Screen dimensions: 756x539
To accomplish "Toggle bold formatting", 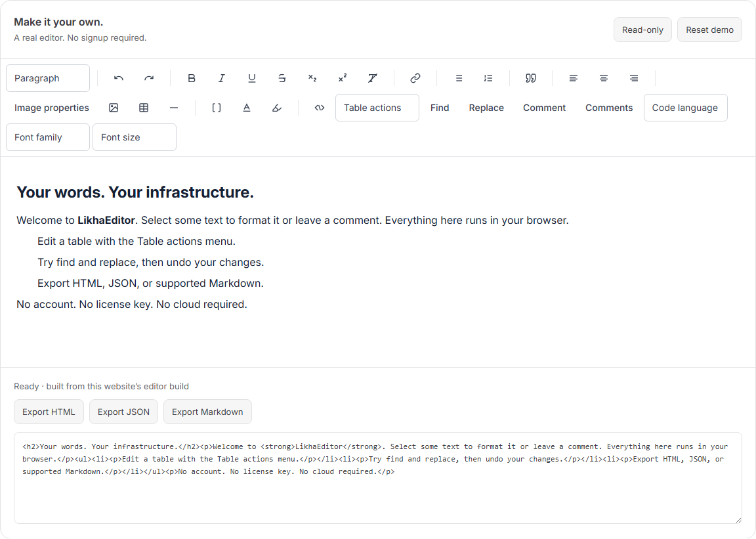I will pos(192,78).
